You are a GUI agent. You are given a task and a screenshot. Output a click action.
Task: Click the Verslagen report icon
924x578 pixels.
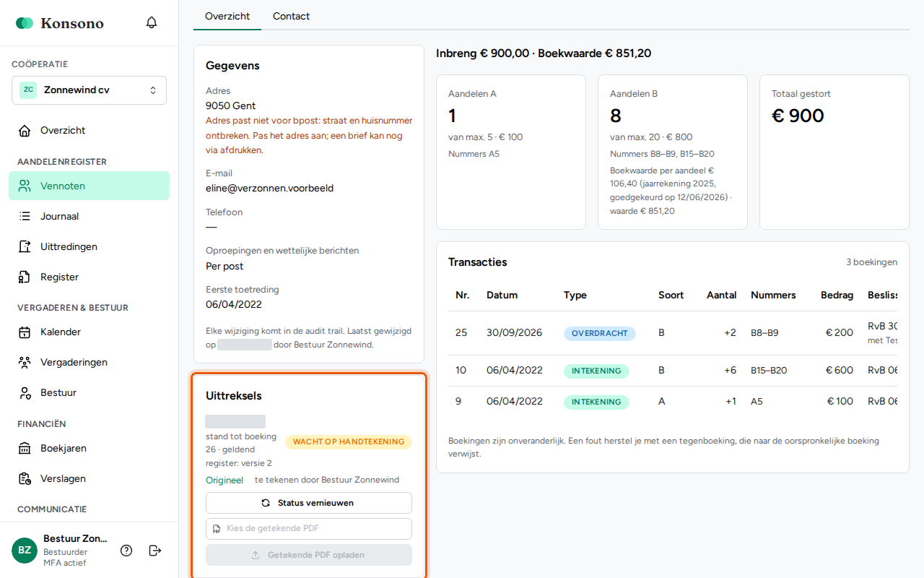point(25,479)
